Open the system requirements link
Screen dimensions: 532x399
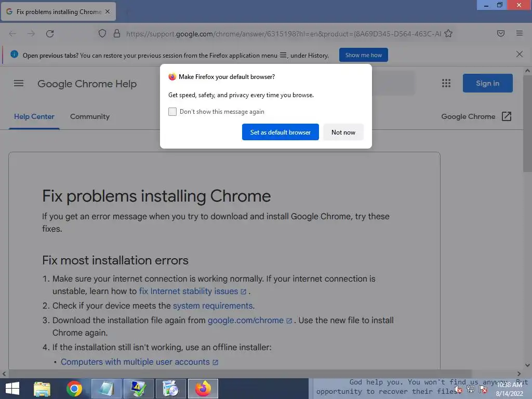click(x=212, y=305)
